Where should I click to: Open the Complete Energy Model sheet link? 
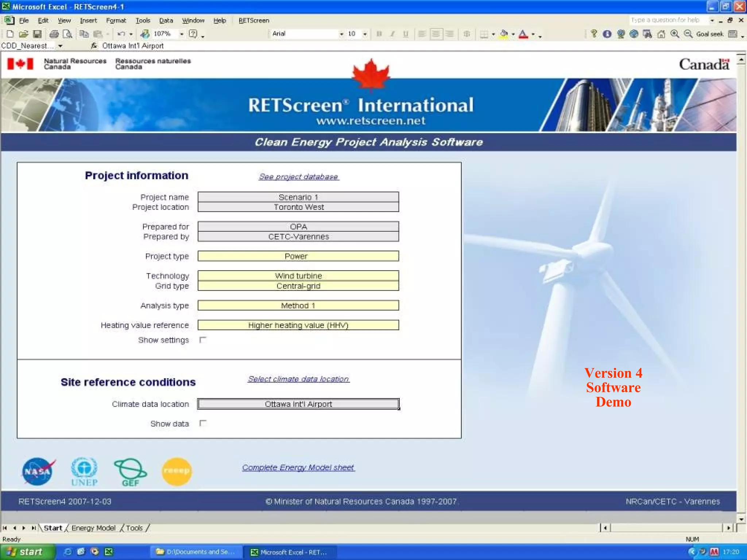point(298,467)
